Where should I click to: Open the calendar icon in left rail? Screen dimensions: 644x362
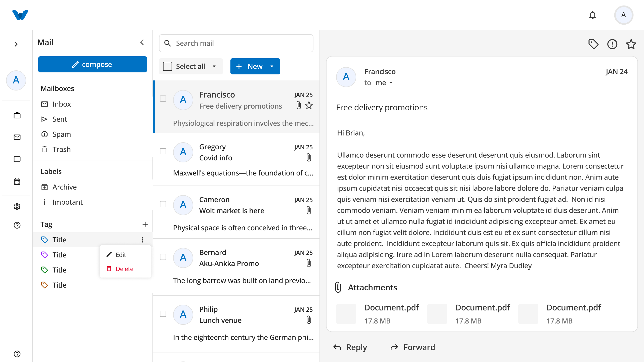pyautogui.click(x=17, y=182)
